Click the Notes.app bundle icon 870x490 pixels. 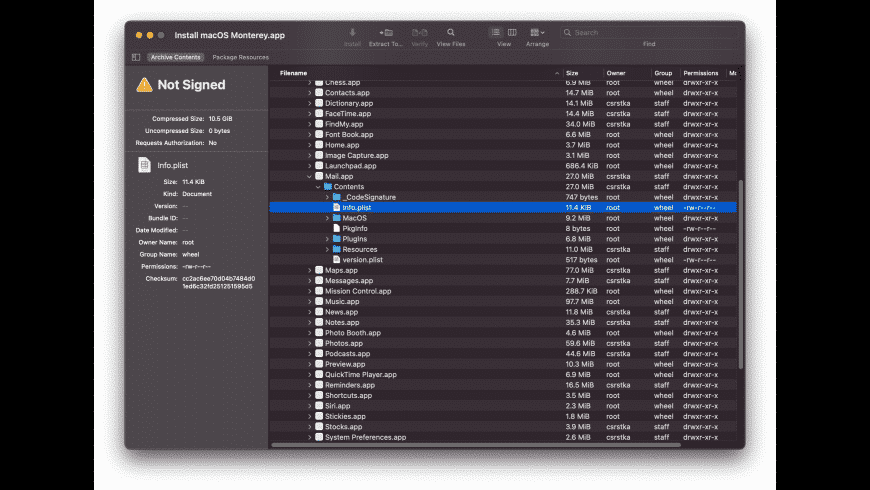(319, 322)
